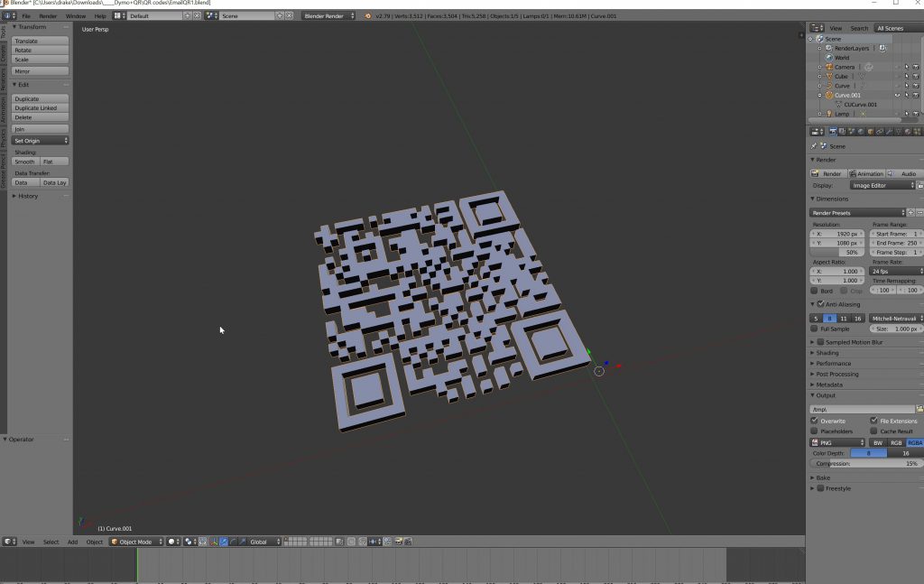Open the Object Mode dropdown
The image size is (924, 584).
135,542
